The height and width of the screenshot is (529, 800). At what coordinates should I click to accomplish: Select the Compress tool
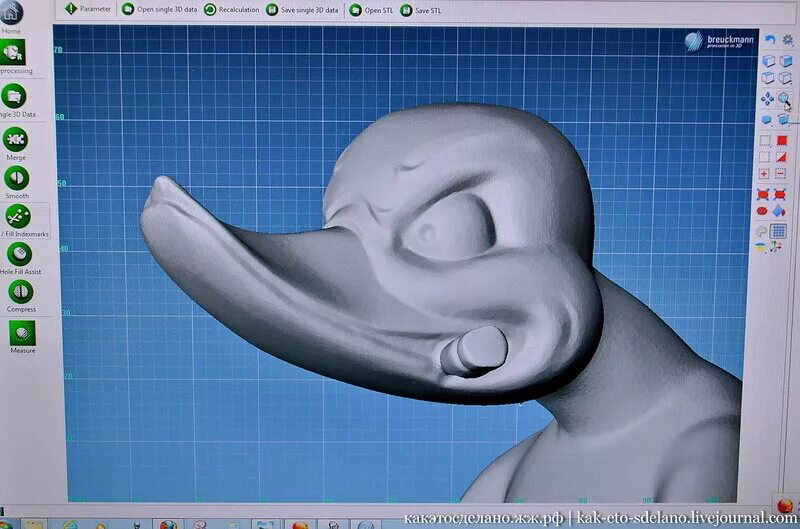click(21, 292)
